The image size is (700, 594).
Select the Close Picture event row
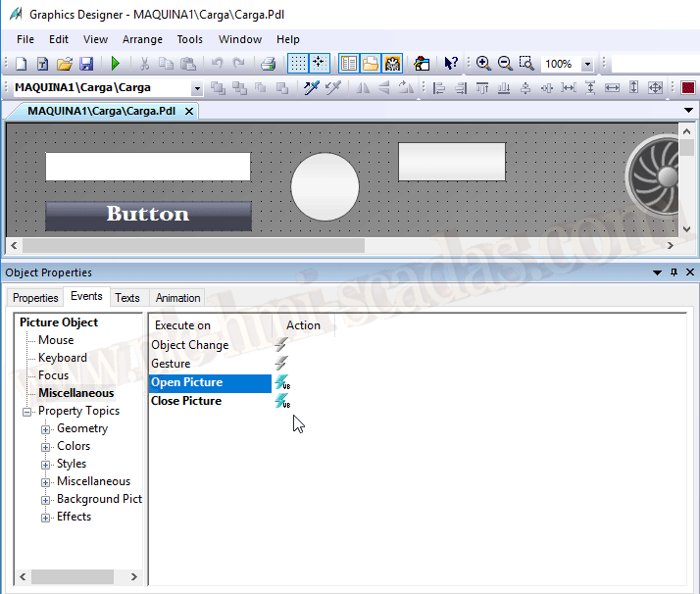click(186, 401)
